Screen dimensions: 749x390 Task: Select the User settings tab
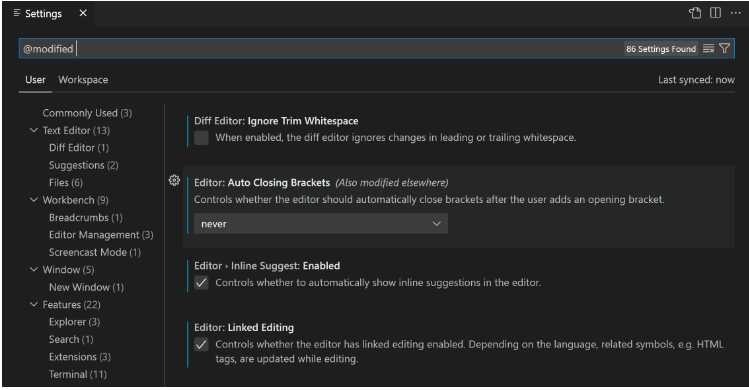pyautogui.click(x=35, y=80)
